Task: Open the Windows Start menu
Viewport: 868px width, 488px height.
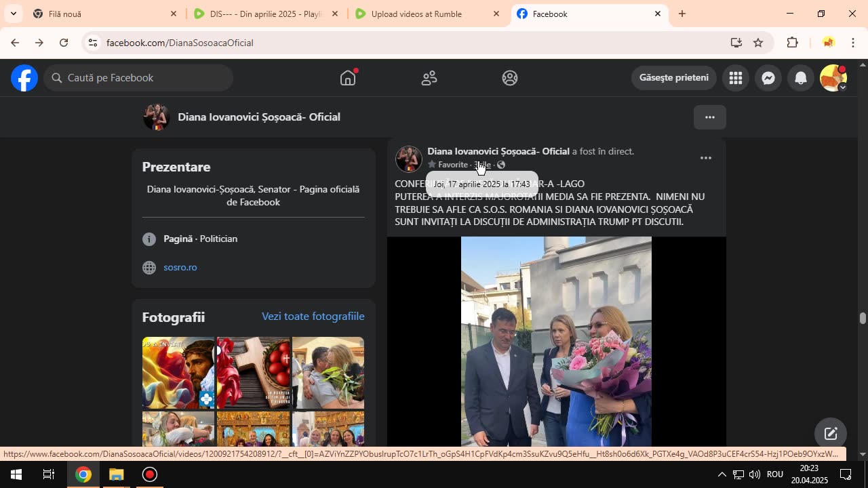Action: point(16,474)
